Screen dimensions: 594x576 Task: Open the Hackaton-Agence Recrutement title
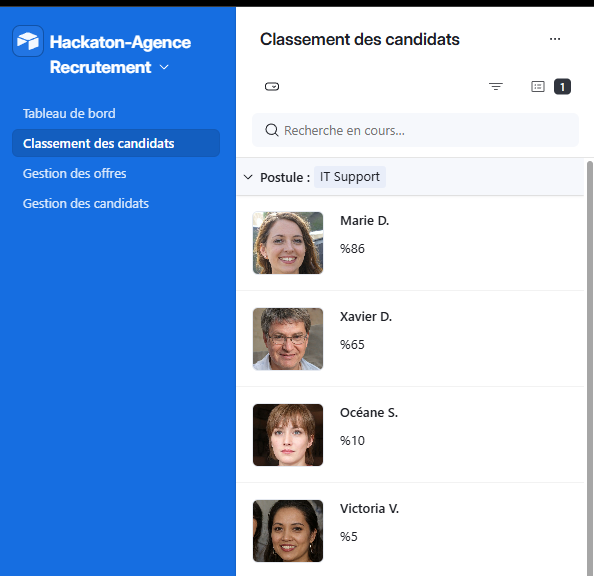(120, 55)
